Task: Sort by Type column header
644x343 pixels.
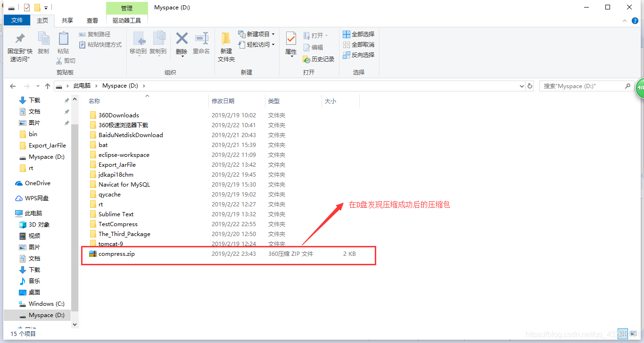Action: [x=274, y=101]
